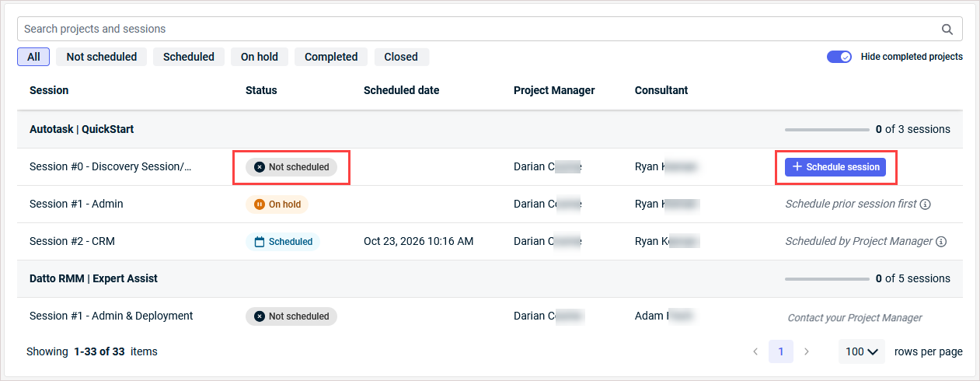Select the Closed filter
Screen dimensions: 980x381
coord(401,57)
